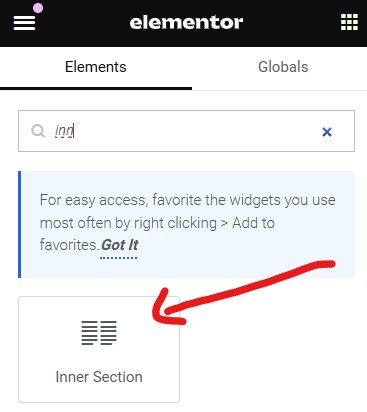Open the widgets grid icon in the header
Viewport: 367px width, 412px height.
(349, 22)
